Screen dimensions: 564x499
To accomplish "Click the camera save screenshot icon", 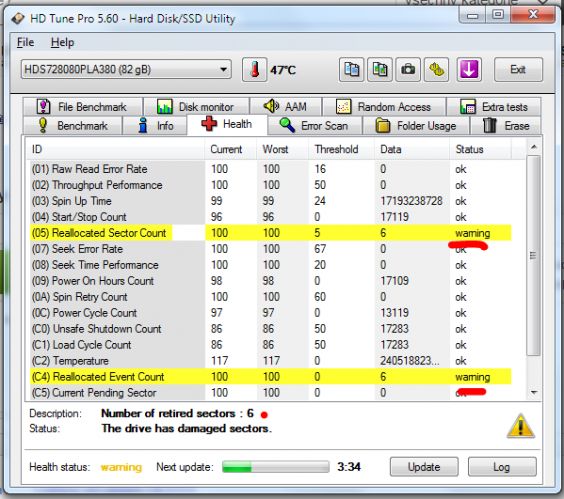I will point(408,69).
